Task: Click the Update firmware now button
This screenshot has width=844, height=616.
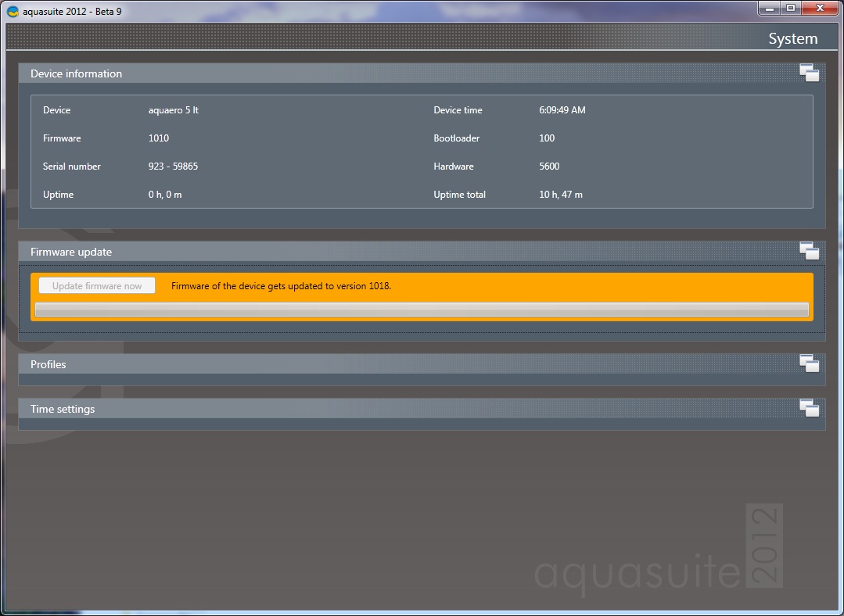Action: [97, 285]
